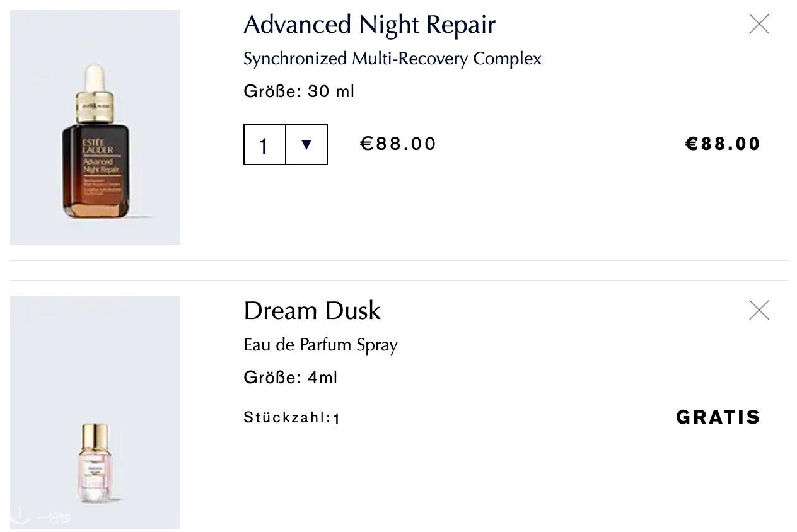
Task: Click the bold €88.00 line total
Action: click(x=723, y=144)
